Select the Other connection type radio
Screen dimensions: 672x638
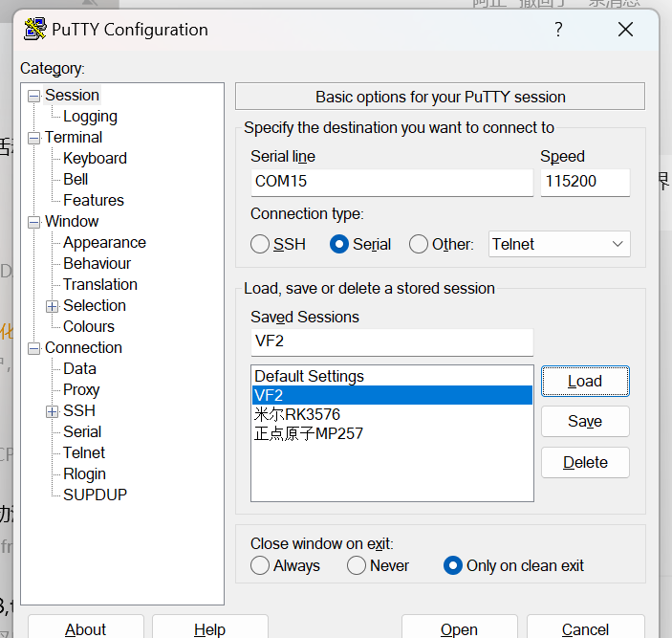[419, 244]
